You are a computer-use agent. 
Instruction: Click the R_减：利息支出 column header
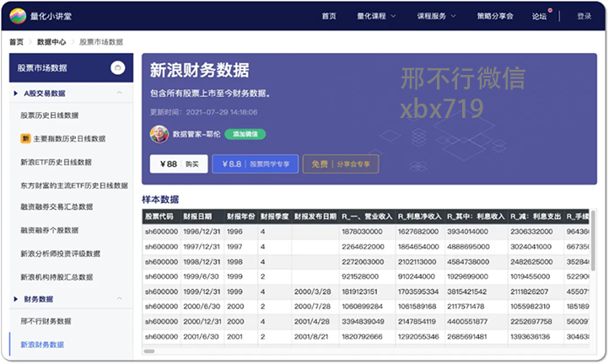(536, 217)
